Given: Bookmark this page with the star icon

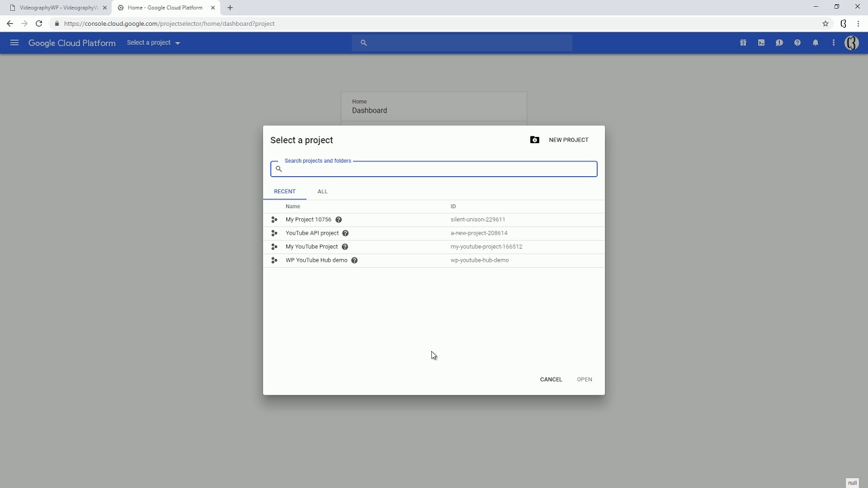Looking at the screenshot, I should click(x=825, y=23).
